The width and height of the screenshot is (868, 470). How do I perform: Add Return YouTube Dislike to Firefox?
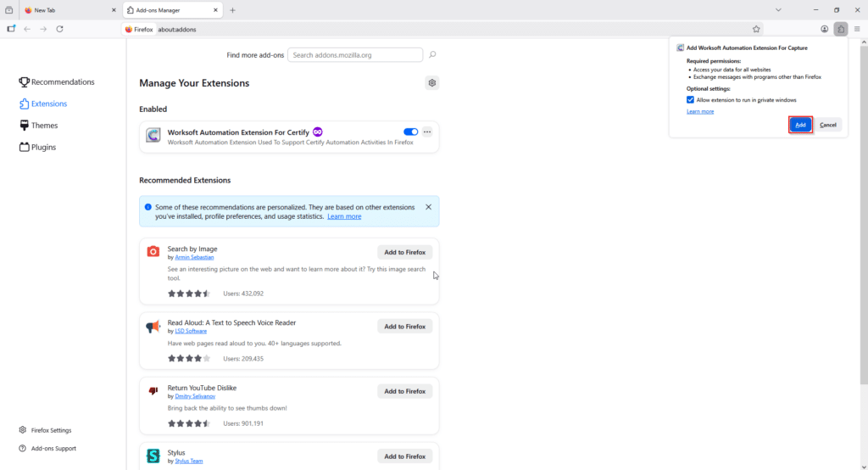click(404, 391)
